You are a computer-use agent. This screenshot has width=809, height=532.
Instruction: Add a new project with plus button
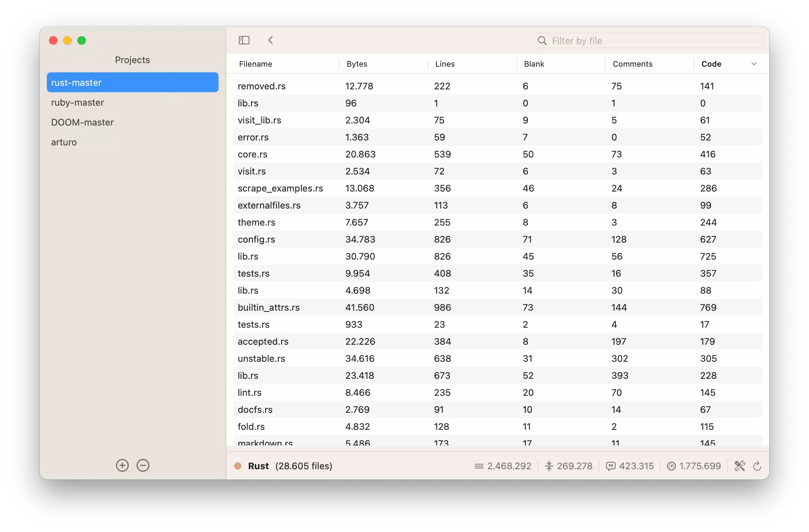click(122, 465)
